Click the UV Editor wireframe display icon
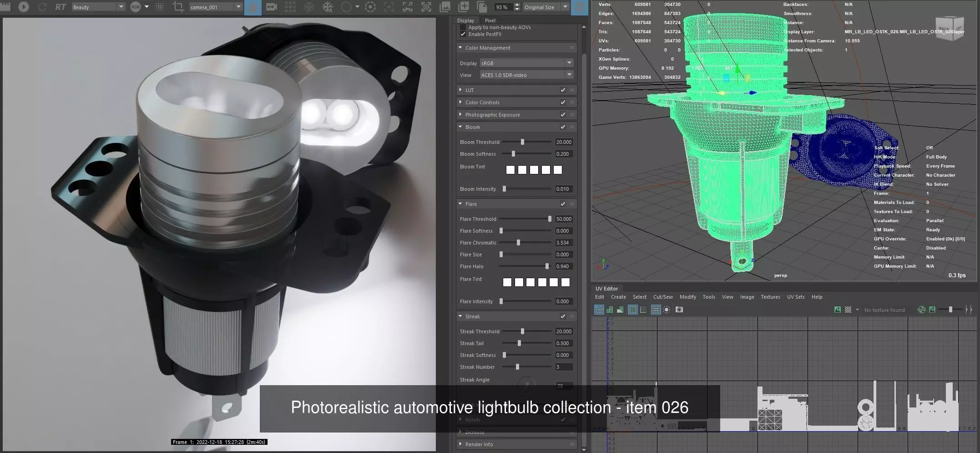Image resolution: width=980 pixels, height=453 pixels. coord(599,310)
